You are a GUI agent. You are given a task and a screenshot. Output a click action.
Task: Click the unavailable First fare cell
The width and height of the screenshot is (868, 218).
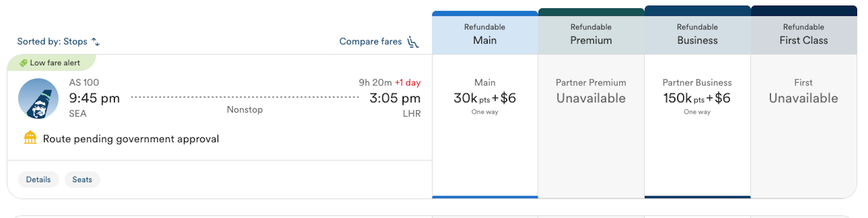click(803, 98)
